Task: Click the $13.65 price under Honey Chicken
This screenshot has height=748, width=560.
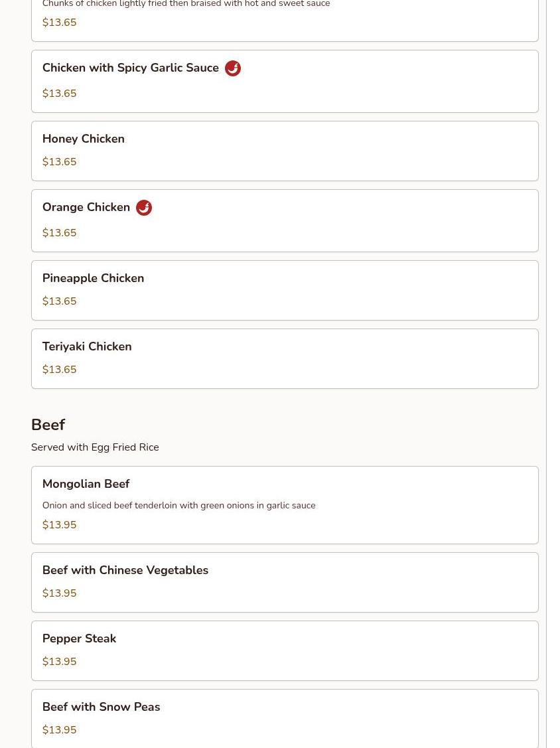Action: click(60, 162)
